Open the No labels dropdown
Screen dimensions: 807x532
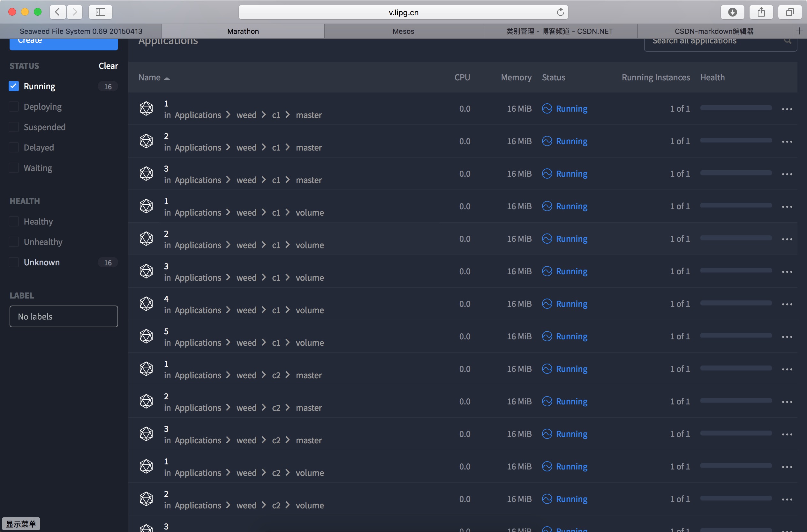click(64, 317)
